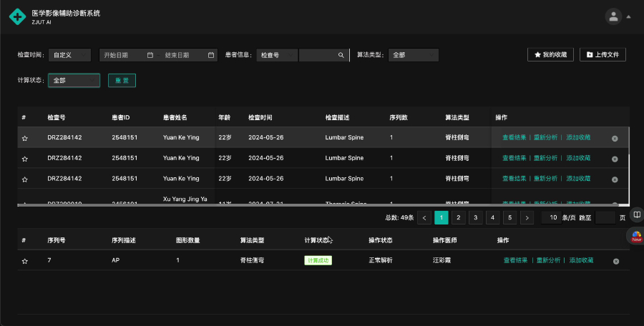This screenshot has width=644, height=326.
Task: Click 重新分析 in series 7 row
Action: coord(548,260)
